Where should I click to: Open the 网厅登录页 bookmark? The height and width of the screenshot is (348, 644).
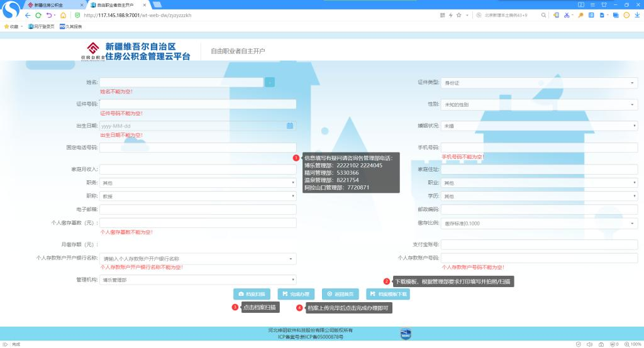(42, 26)
